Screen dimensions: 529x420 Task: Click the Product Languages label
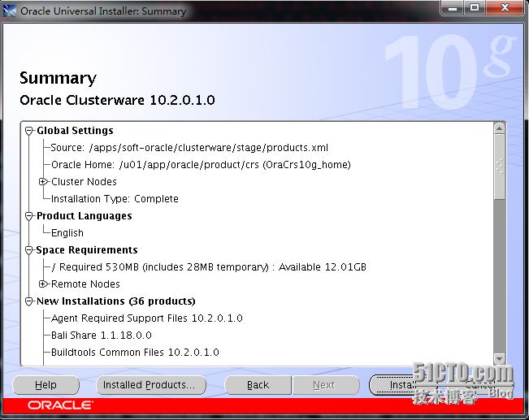[x=84, y=216]
